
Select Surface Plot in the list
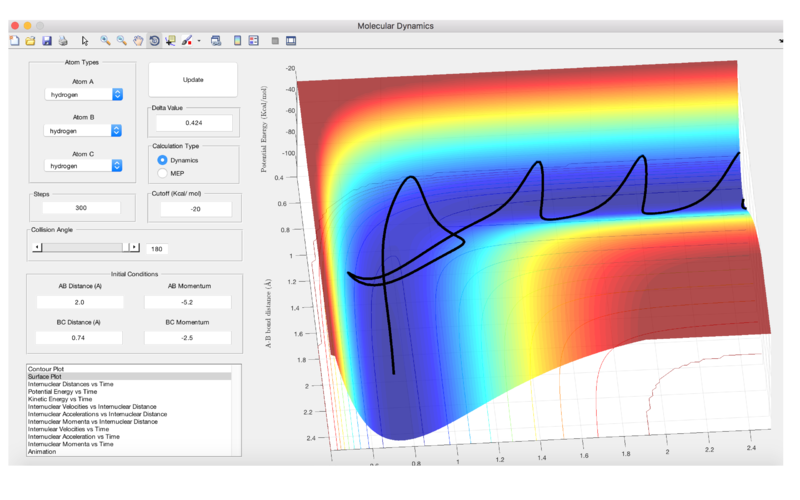tap(129, 377)
